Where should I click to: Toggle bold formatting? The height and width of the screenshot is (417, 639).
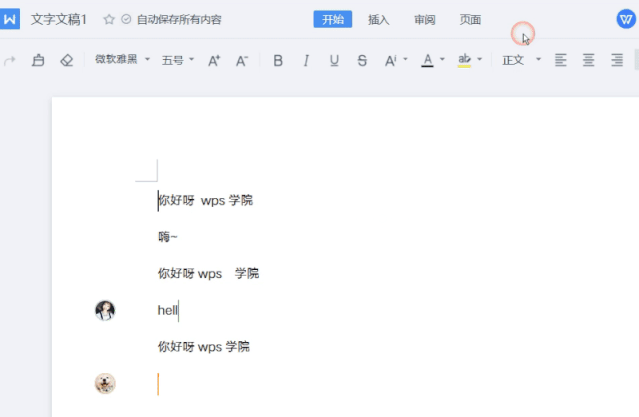(x=278, y=61)
